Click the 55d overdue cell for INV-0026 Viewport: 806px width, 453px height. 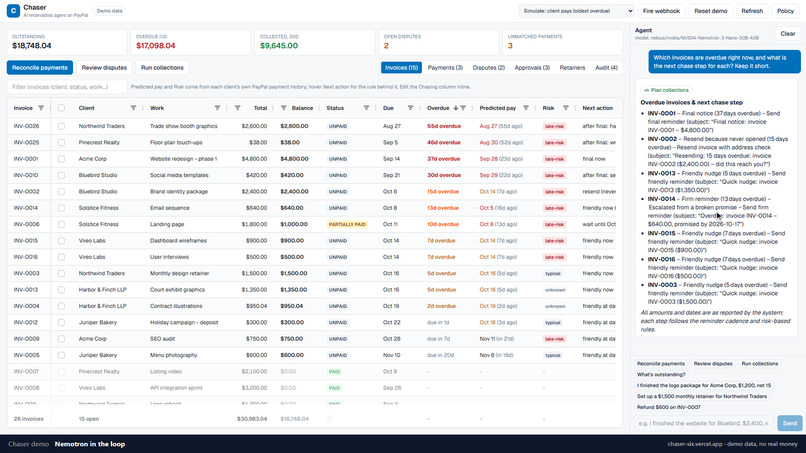444,126
